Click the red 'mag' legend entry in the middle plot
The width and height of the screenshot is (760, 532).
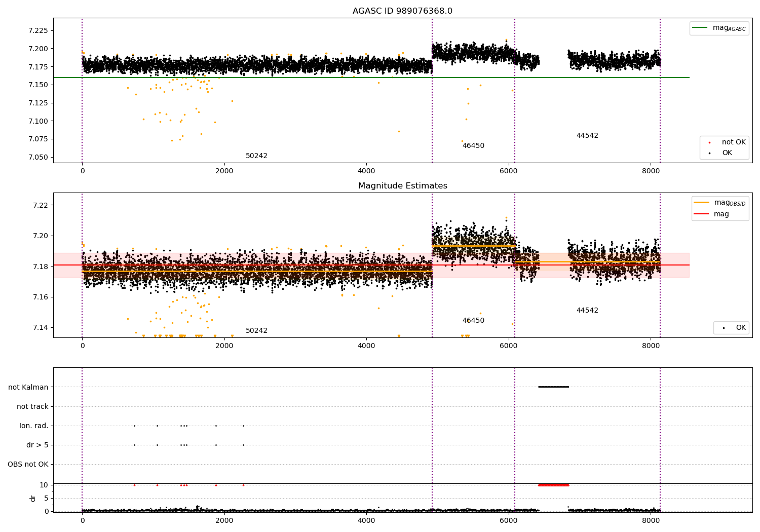[x=712, y=214]
